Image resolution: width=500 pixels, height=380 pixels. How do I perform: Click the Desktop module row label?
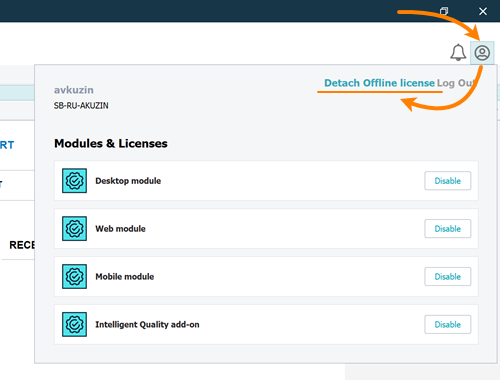(x=128, y=181)
